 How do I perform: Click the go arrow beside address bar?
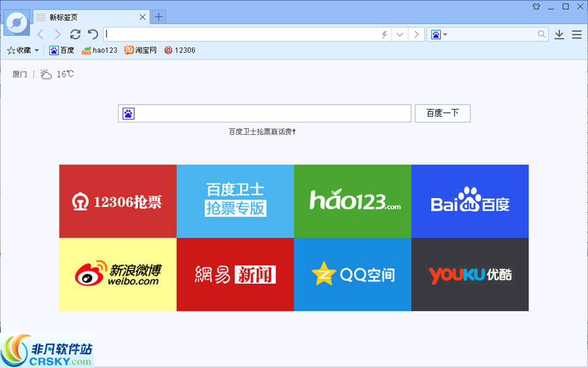tap(416, 35)
